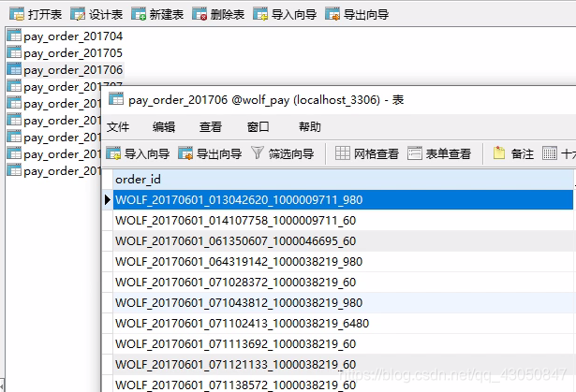Click the current-row arrow marker beside the first record

108,199
